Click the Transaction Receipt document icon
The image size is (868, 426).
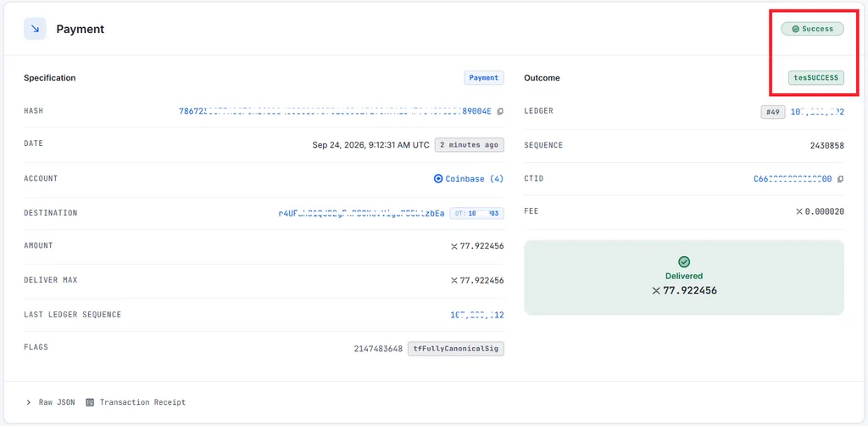point(90,402)
